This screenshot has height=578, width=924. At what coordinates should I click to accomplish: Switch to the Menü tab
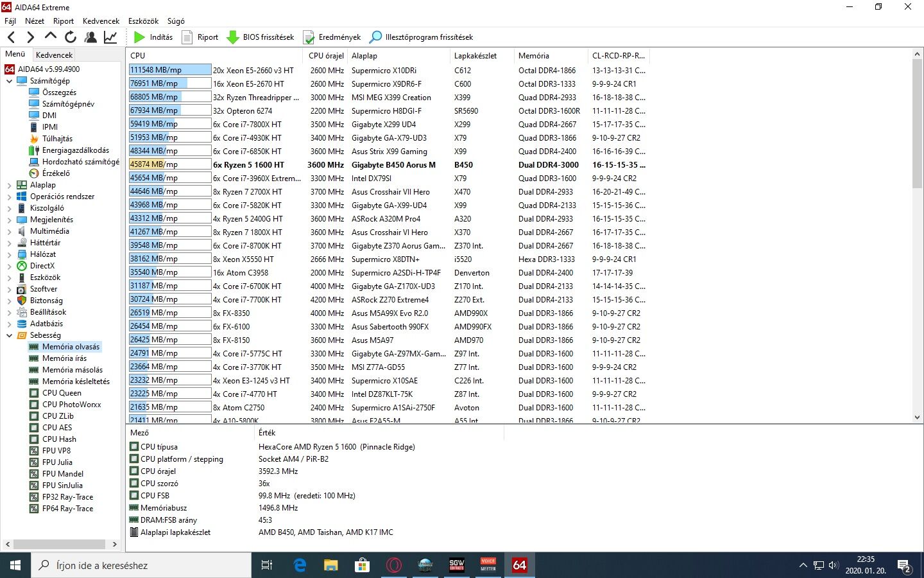pos(15,54)
